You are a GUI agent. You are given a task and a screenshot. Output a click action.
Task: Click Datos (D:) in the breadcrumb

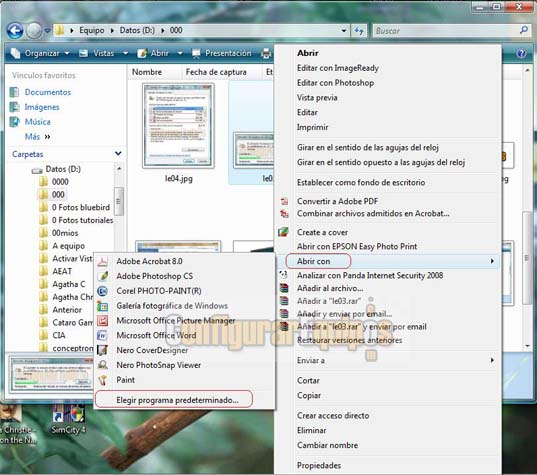137,30
